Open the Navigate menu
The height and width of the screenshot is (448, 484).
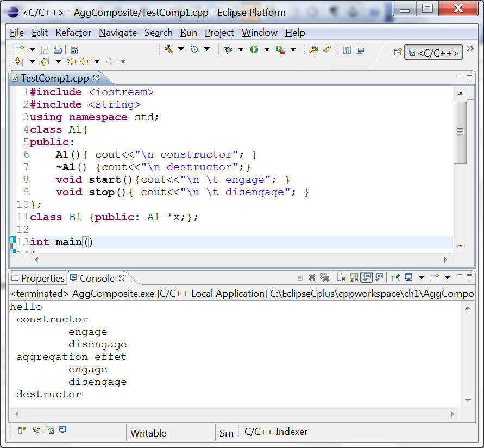(x=118, y=33)
